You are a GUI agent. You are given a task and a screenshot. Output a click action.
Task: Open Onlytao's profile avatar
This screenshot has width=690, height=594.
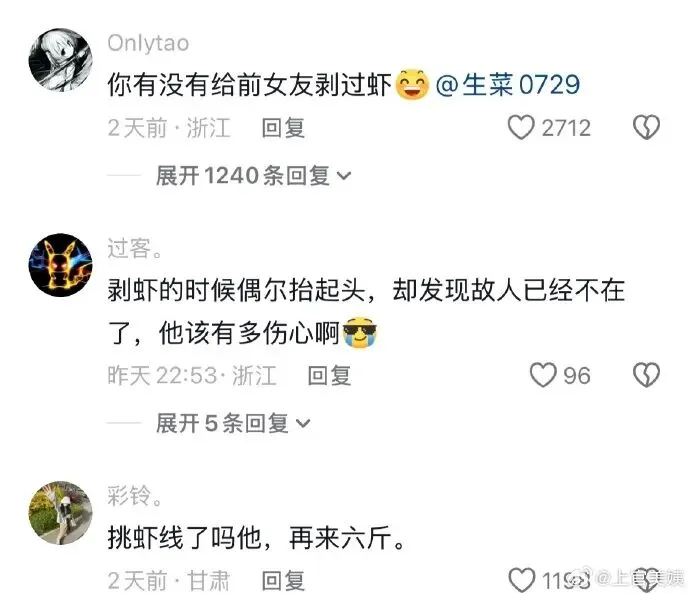coord(61,60)
